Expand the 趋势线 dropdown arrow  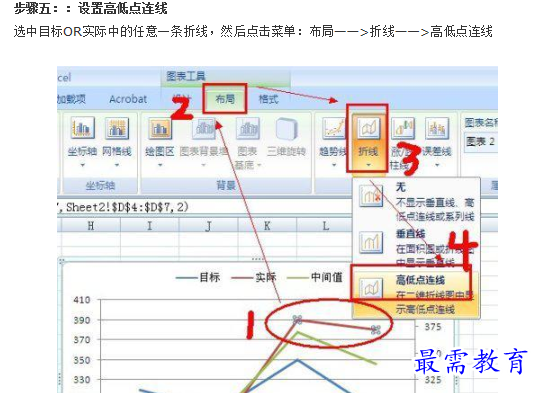tap(334, 165)
